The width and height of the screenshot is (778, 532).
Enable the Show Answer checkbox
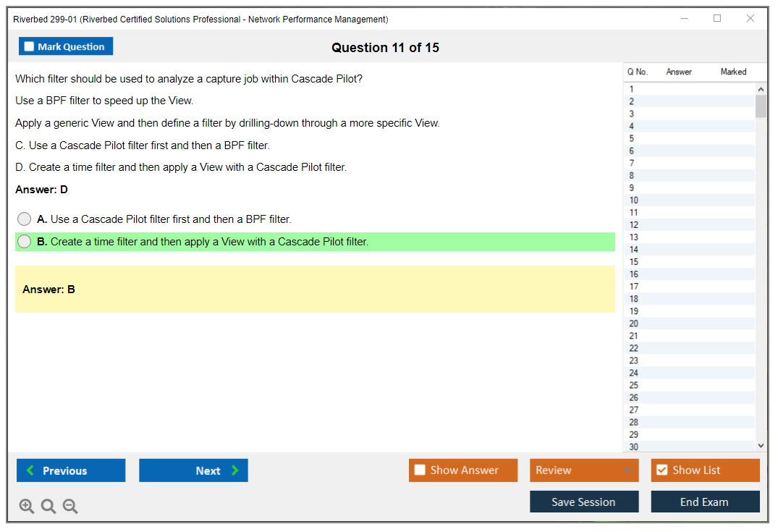[x=420, y=470]
